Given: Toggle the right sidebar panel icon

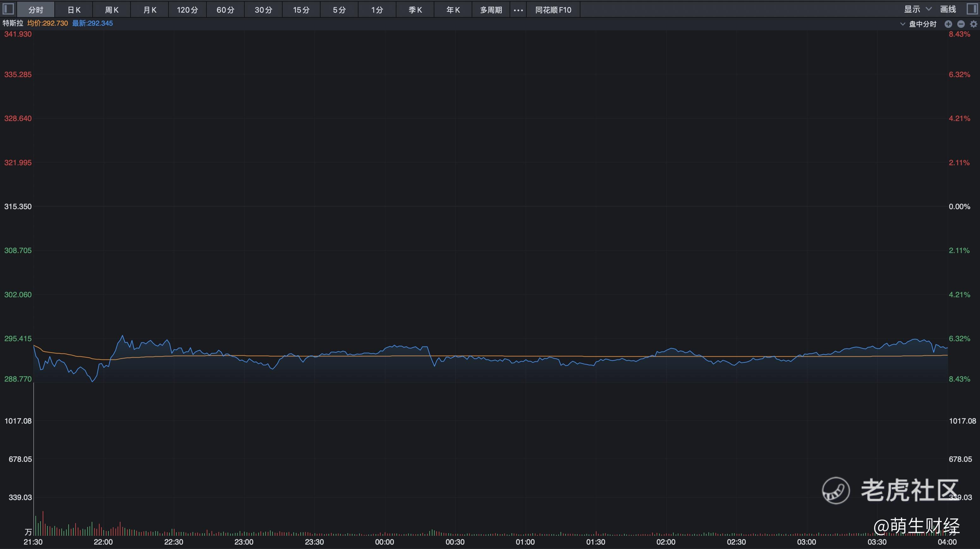Looking at the screenshot, I should (972, 9).
